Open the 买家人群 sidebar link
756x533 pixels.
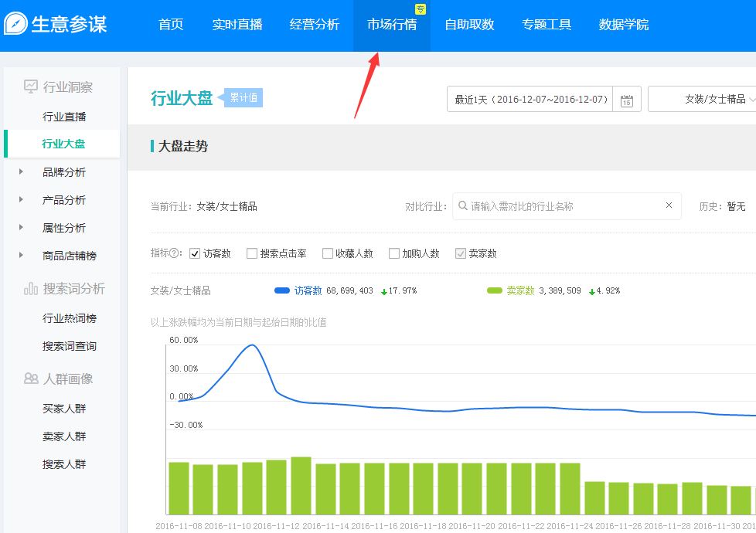[x=64, y=409]
